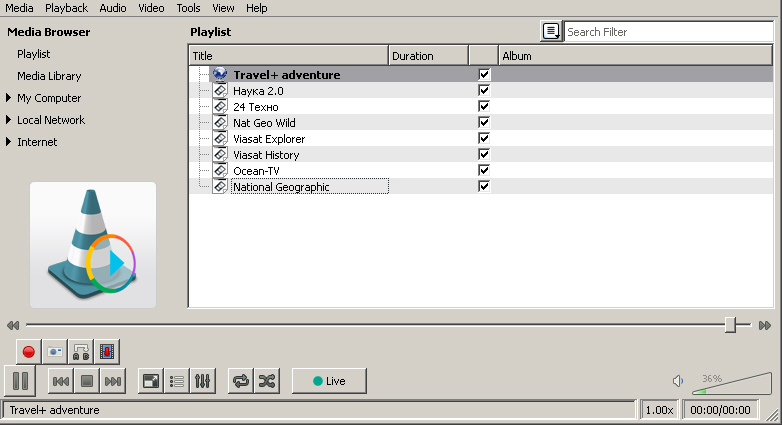Toggle shuffle random playback
This screenshot has width=782, height=425.
(x=267, y=381)
